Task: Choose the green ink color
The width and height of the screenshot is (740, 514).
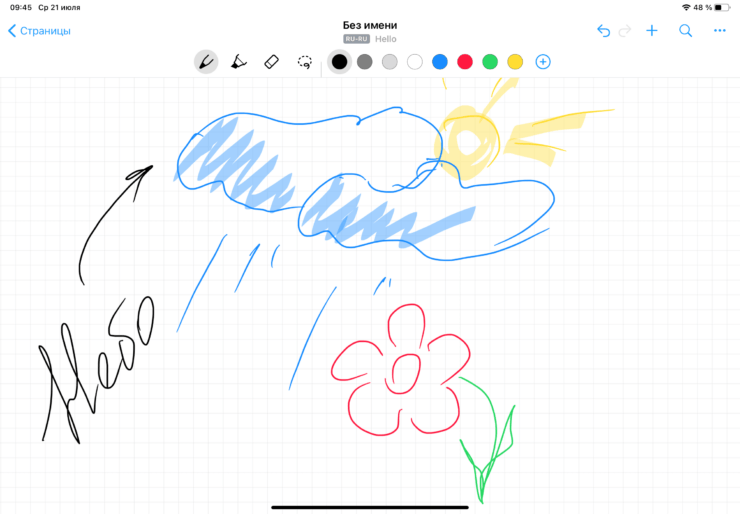Action: [x=490, y=62]
